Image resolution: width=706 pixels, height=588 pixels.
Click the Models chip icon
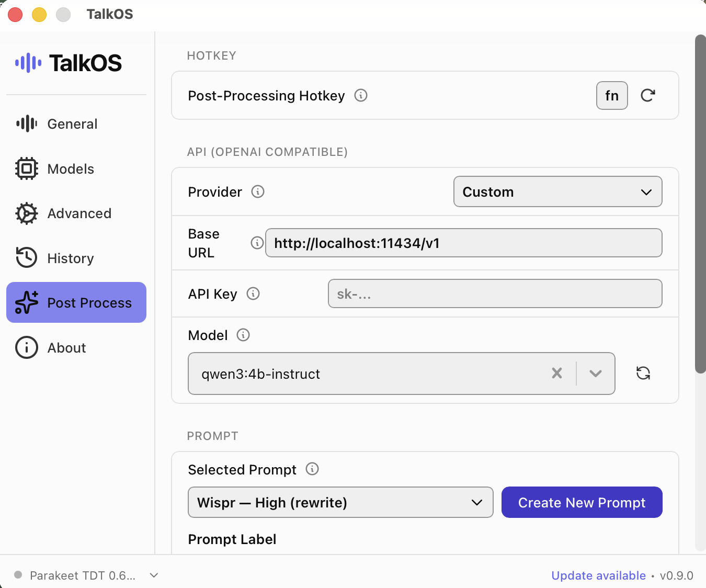click(27, 169)
